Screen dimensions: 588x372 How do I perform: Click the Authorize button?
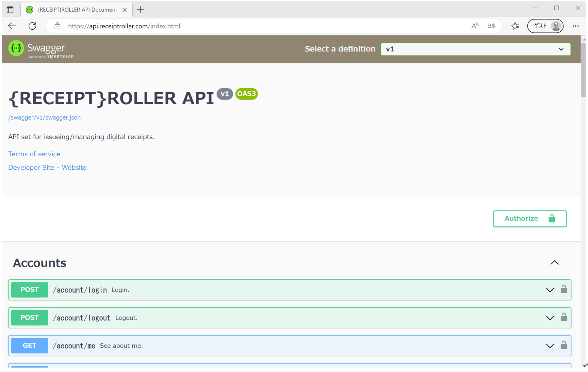(x=530, y=219)
